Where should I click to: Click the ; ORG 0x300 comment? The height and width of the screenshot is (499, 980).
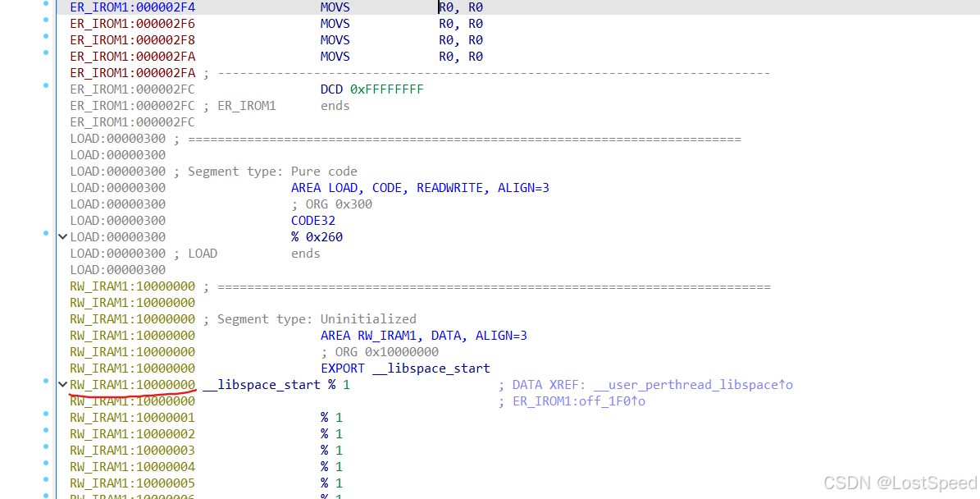point(331,204)
